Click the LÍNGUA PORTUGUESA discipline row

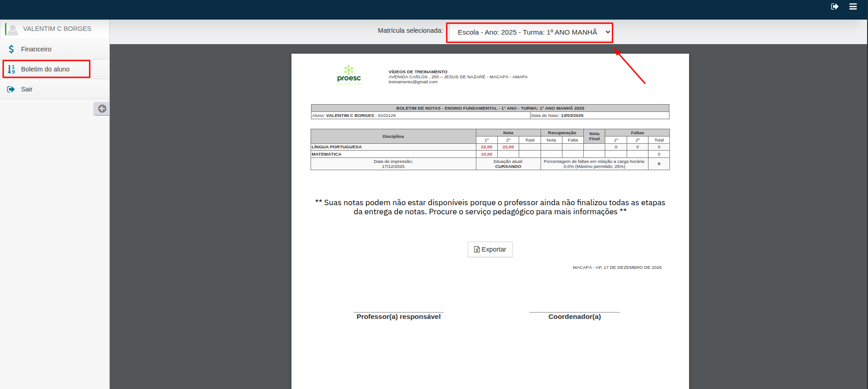(337, 147)
